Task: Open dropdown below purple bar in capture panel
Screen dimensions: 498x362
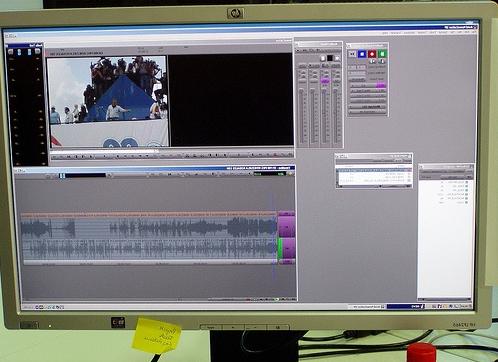Action: point(367,91)
